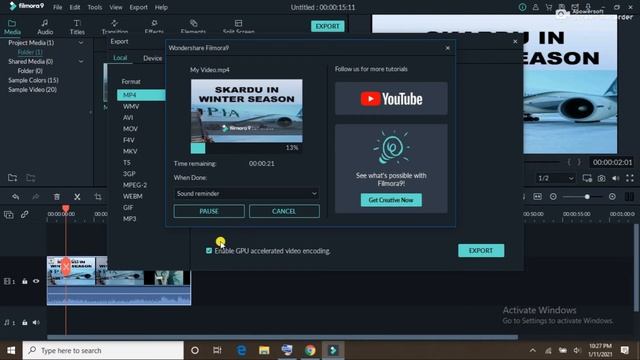Open the Titles library tab
Image resolution: width=640 pixels, height=360 pixels.
77,27
